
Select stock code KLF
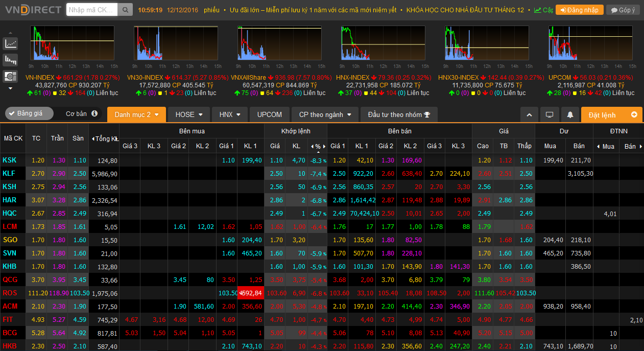[x=9, y=173]
